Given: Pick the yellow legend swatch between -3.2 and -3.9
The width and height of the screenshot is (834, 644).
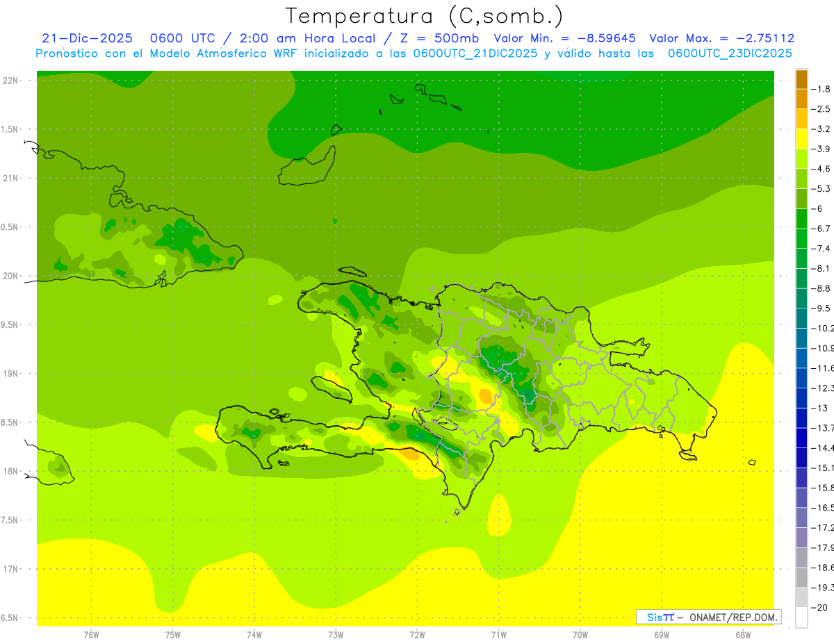Looking at the screenshot, I should click(801, 139).
